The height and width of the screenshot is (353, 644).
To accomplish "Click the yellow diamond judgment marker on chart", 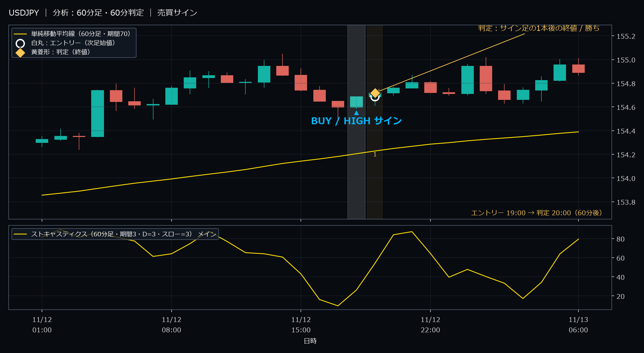I will [x=375, y=93].
